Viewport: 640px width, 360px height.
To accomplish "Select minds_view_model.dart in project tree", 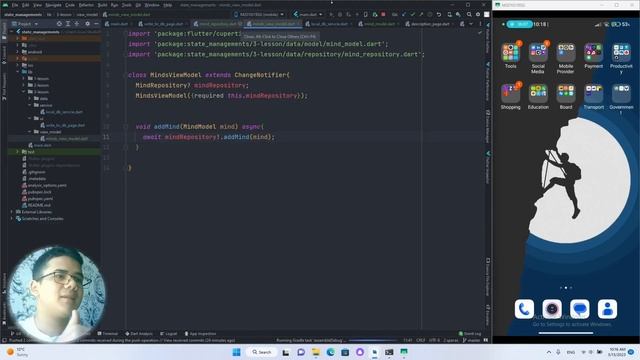I will (x=64, y=139).
